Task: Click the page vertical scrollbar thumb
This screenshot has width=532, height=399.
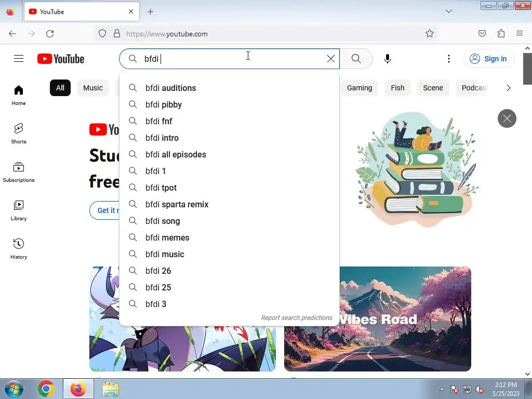Action: 527,69
